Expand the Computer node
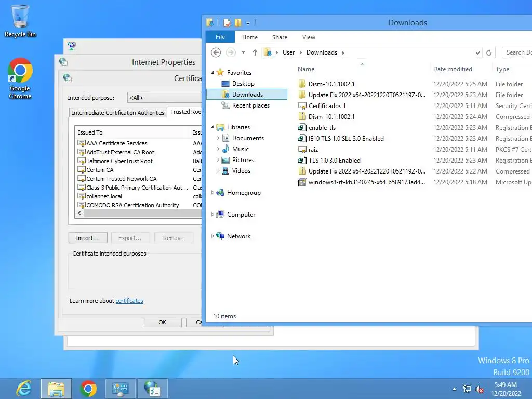532x399 pixels. (212, 215)
